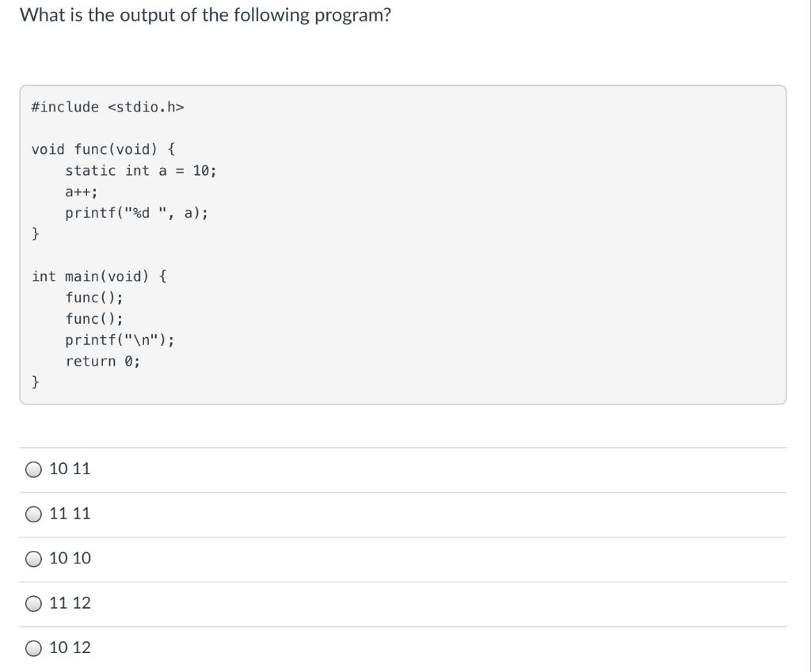Select the radio button for "10 10"
Image resolution: width=811 pixels, height=672 pixels.
tap(32, 558)
